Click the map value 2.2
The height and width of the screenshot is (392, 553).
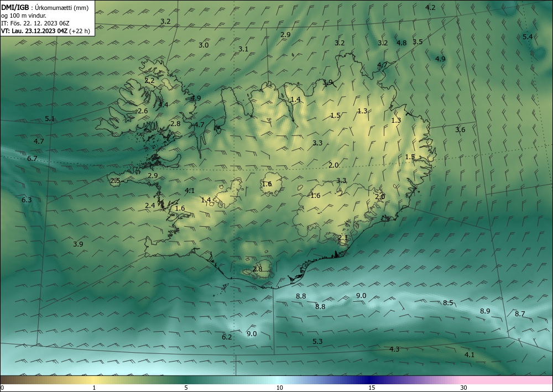(149, 80)
